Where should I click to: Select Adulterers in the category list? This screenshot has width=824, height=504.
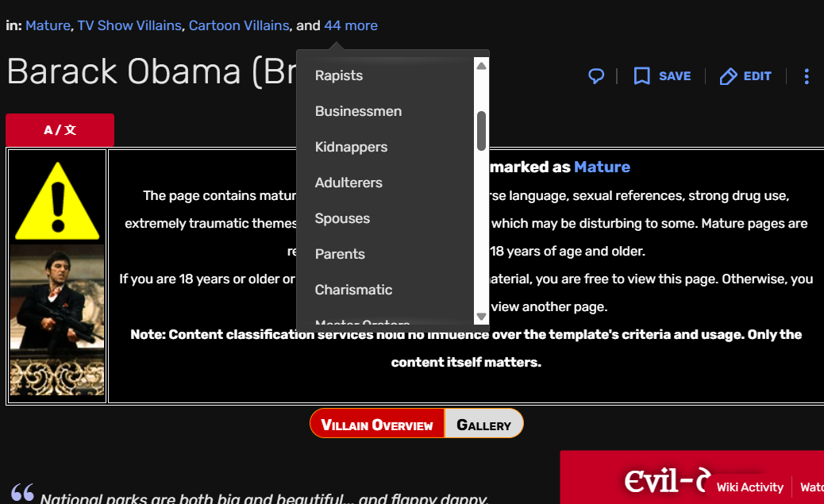[x=348, y=183]
